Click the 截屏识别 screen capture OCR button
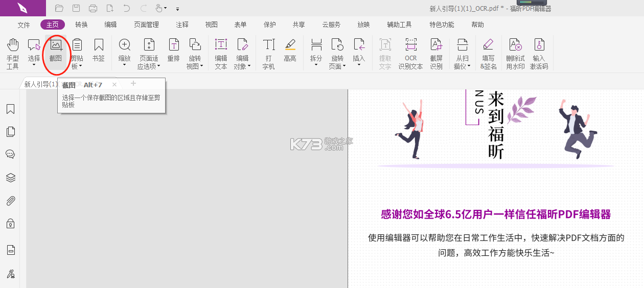Image resolution: width=644 pixels, height=288 pixels. [436, 53]
